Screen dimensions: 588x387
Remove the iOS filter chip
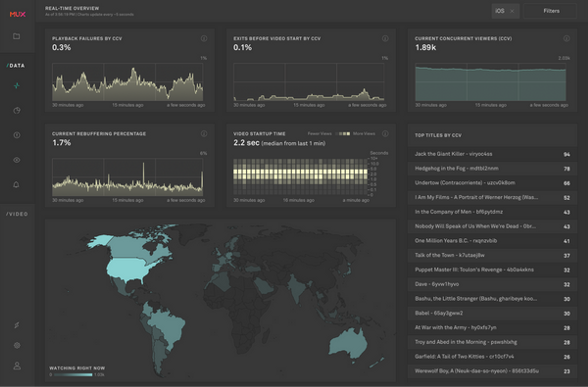pyautogui.click(x=512, y=11)
